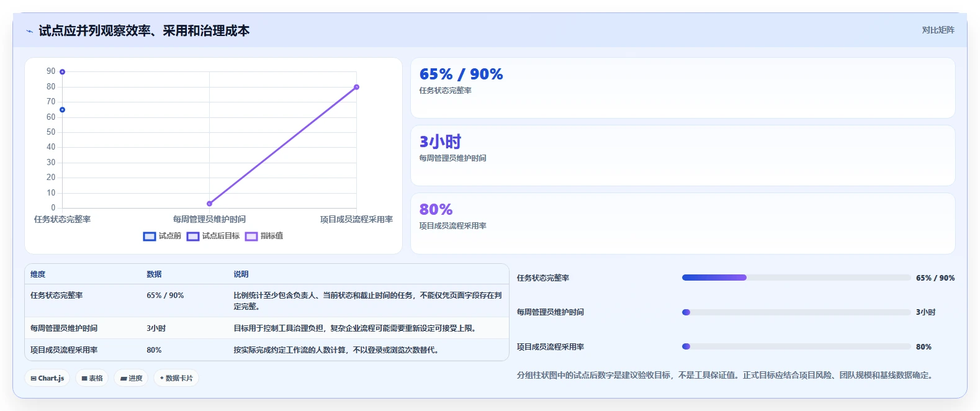The image size is (980, 411).
Task: Click the 项目成员流程采用率 table row label
Action: click(64, 350)
